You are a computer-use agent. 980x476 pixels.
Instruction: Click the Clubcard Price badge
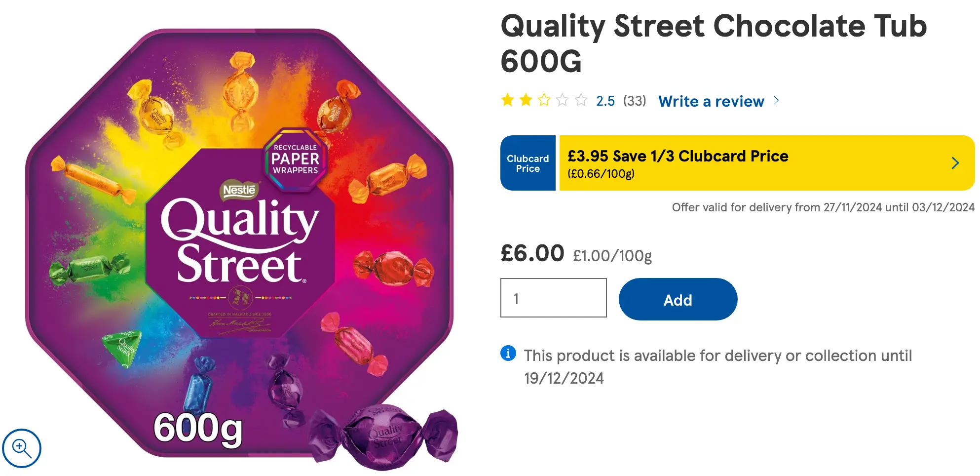click(528, 163)
